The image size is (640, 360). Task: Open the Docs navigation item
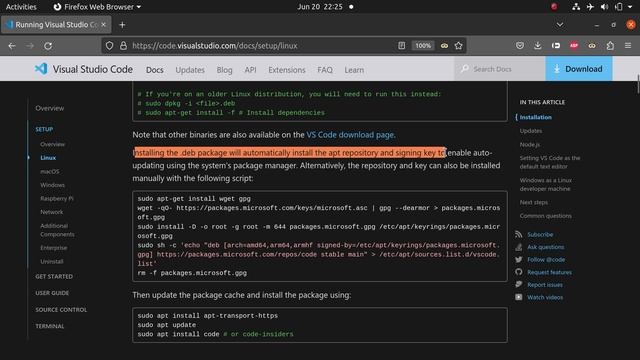point(155,70)
